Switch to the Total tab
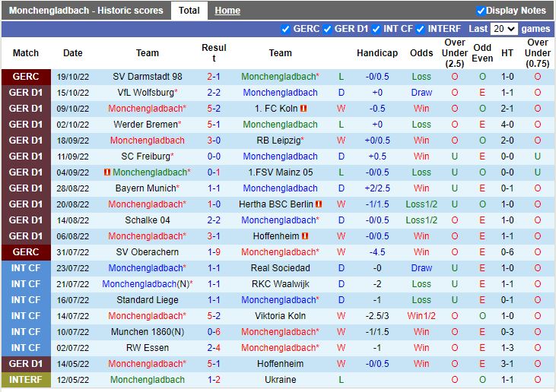This screenshot has height=392, width=556. (189, 11)
